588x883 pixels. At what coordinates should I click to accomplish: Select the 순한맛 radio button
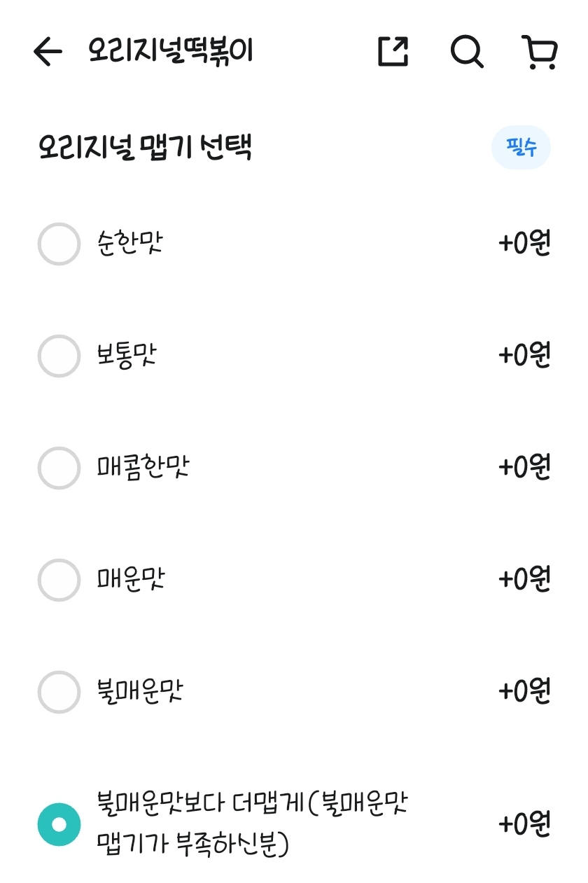point(59,244)
